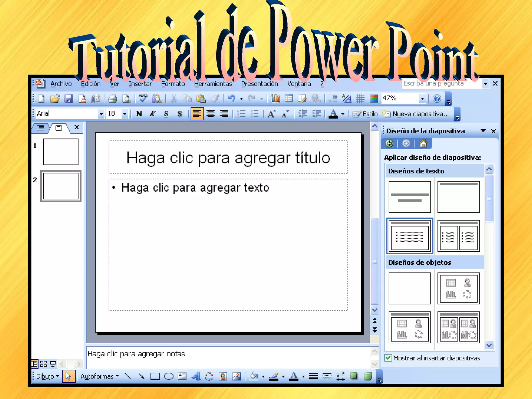Image resolution: width=532 pixels, height=399 pixels.
Task: Select the Oval shape drawing tool
Action: 169,376
